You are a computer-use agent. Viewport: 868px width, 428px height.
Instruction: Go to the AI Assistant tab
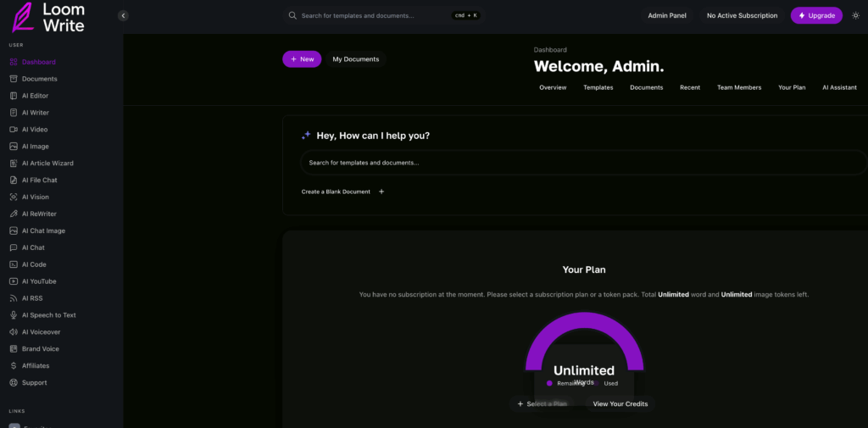coord(839,87)
